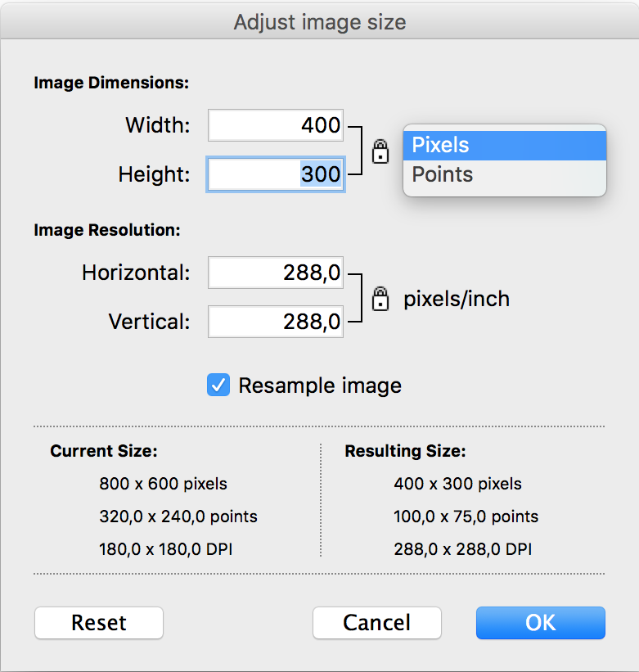The height and width of the screenshot is (672, 639).
Task: Cancel the image size adjustment
Action: [x=377, y=623]
